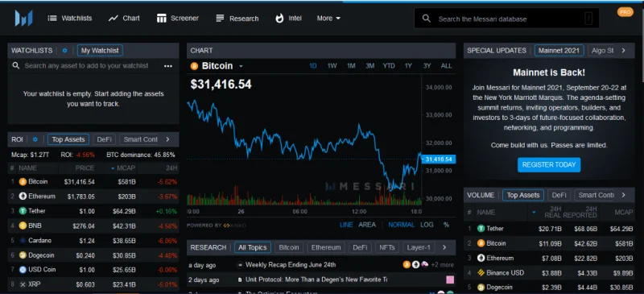Switch chart style to AREA

(367, 225)
